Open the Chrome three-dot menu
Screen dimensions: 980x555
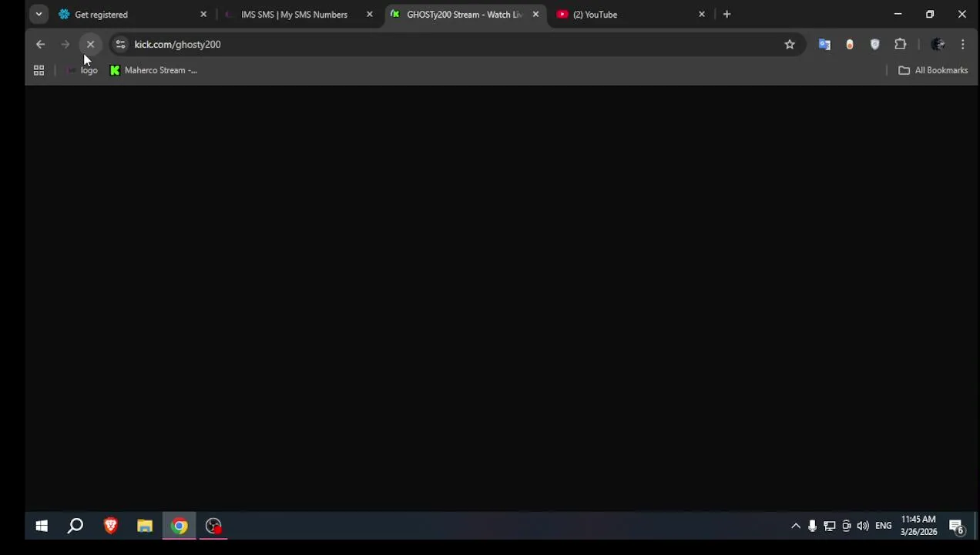click(963, 45)
